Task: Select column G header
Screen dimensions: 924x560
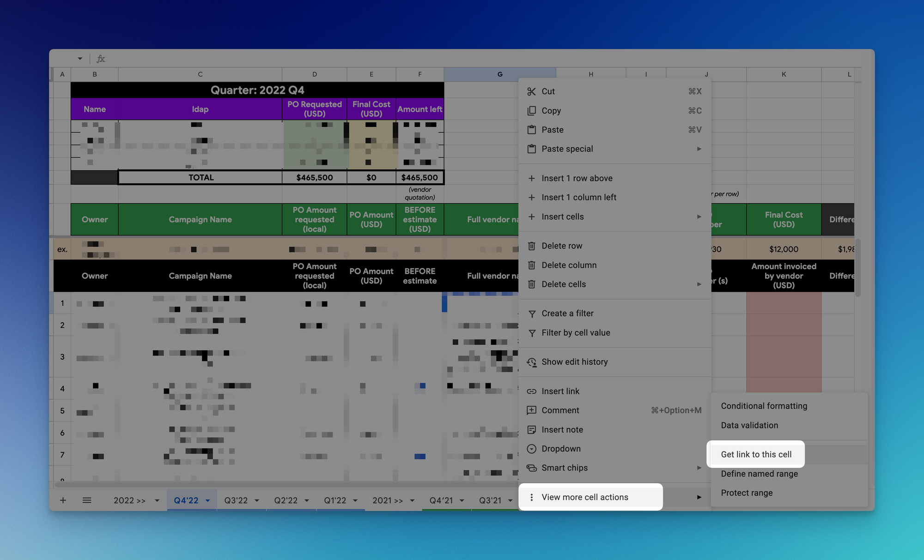Action: pos(499,74)
